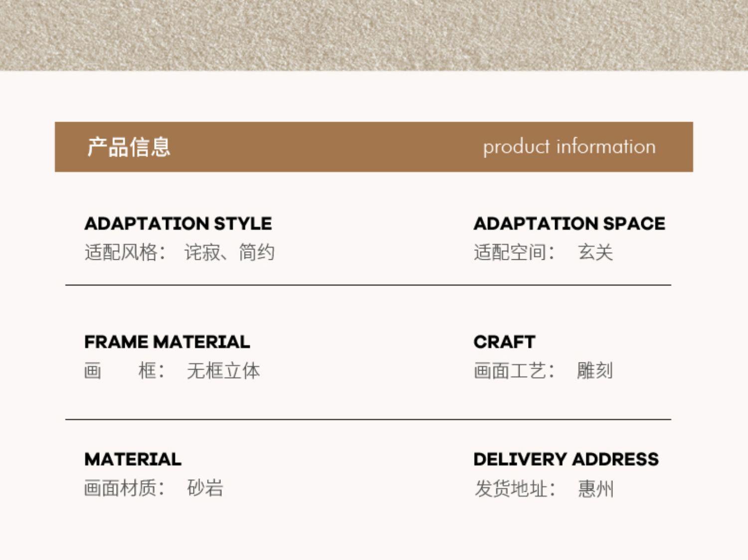The image size is (748, 560).
Task: Click the 'product information' header text
Action: [x=569, y=147]
